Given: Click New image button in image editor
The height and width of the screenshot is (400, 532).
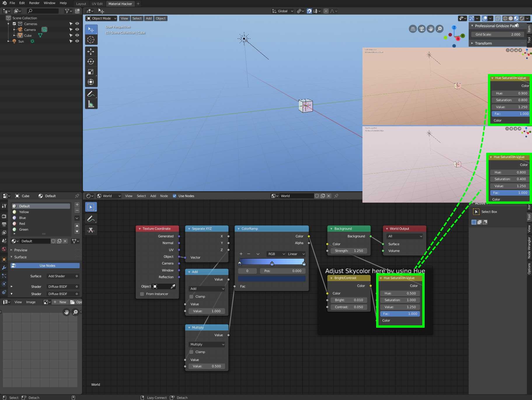Looking at the screenshot, I should pos(60,302).
